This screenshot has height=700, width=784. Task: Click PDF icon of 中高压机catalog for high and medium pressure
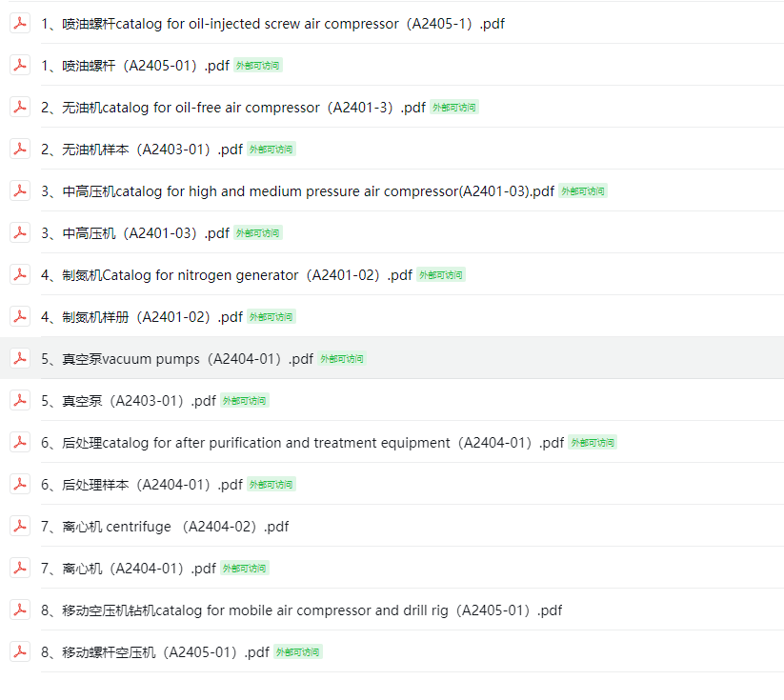[x=20, y=191]
